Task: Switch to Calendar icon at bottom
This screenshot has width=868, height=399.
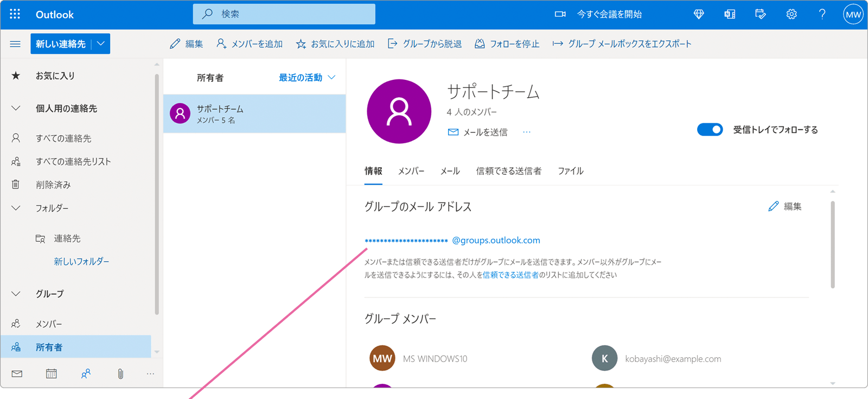Action: (52, 373)
